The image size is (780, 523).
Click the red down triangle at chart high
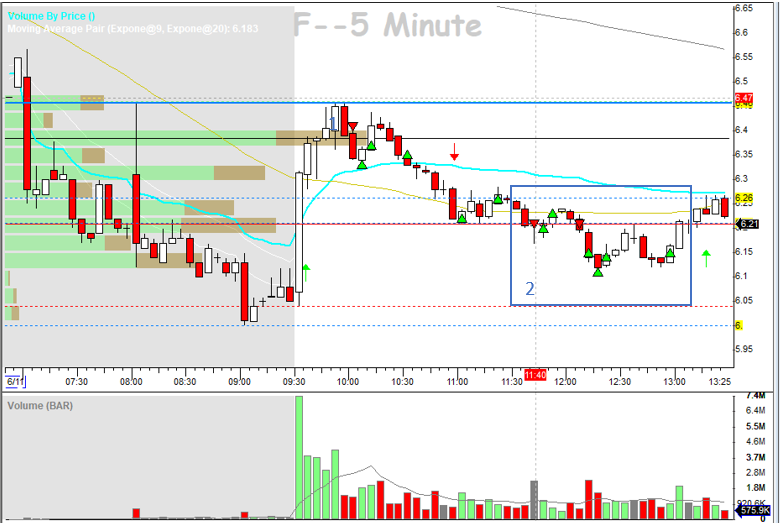[353, 126]
